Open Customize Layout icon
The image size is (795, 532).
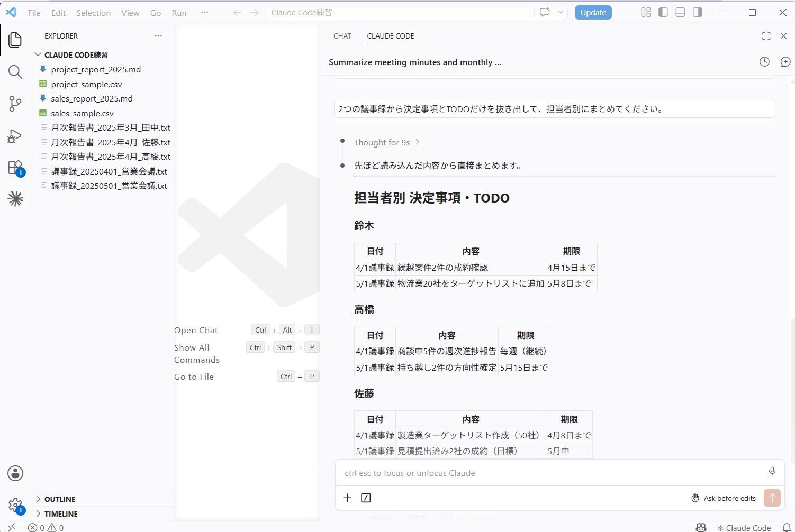(x=646, y=12)
